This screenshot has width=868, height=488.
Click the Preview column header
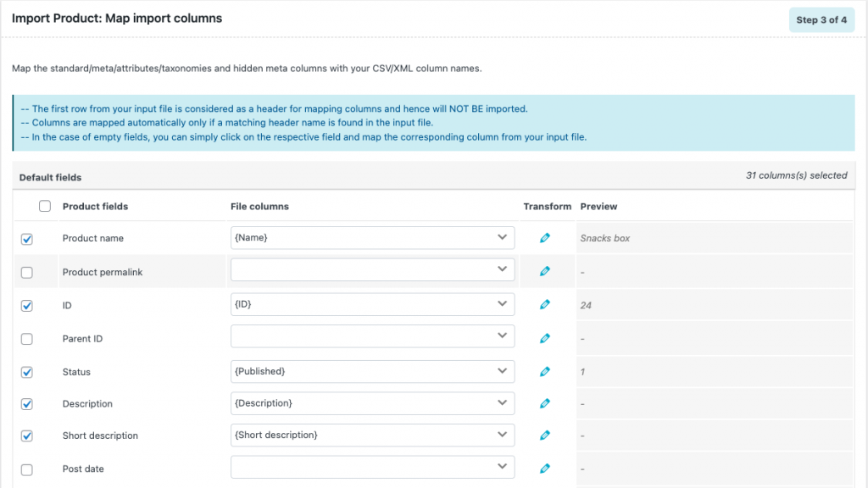click(598, 207)
